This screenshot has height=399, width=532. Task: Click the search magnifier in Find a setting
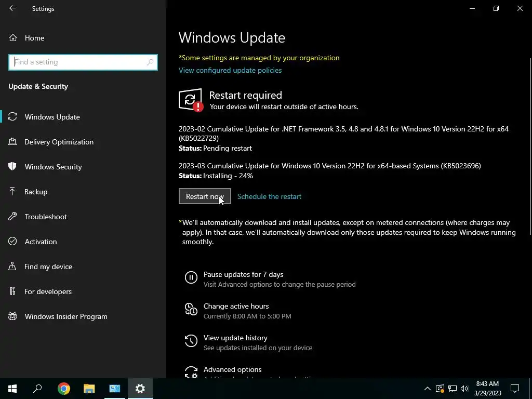coord(150,62)
